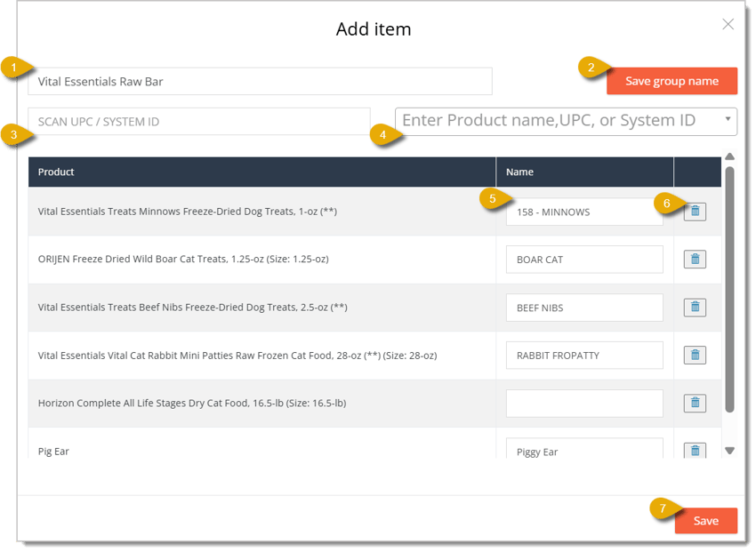Click the Name column header

(584, 172)
